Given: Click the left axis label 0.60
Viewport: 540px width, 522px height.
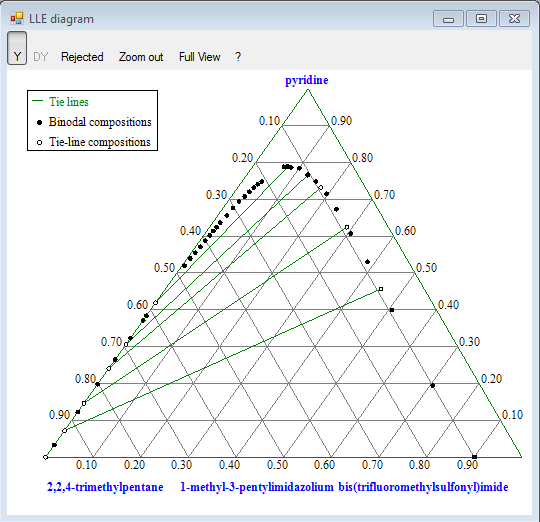Looking at the screenshot, I should pos(137,305).
